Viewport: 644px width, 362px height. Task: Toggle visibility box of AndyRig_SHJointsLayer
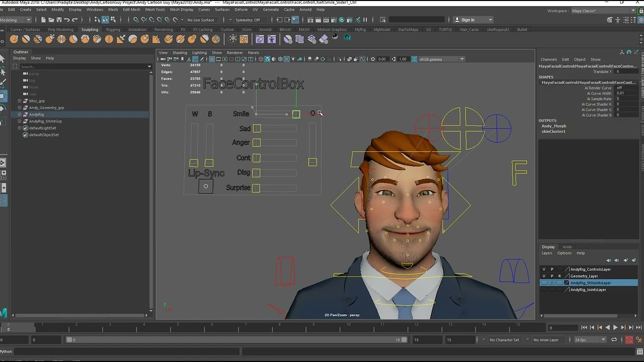[544, 283]
